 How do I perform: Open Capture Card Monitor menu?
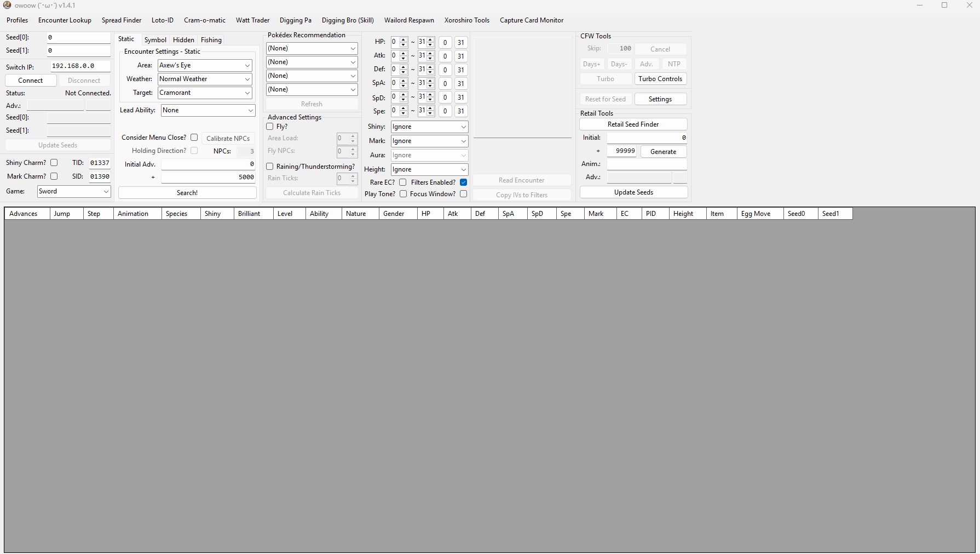532,20
